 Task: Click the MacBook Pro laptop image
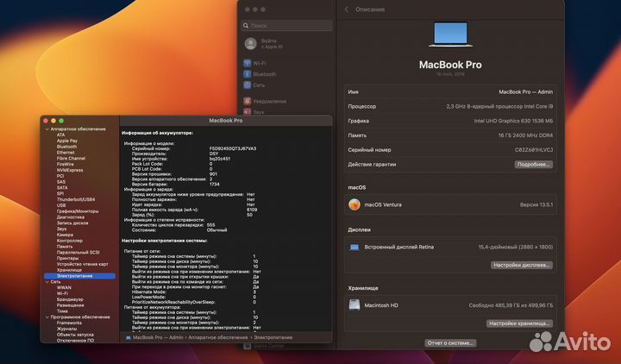click(x=450, y=35)
